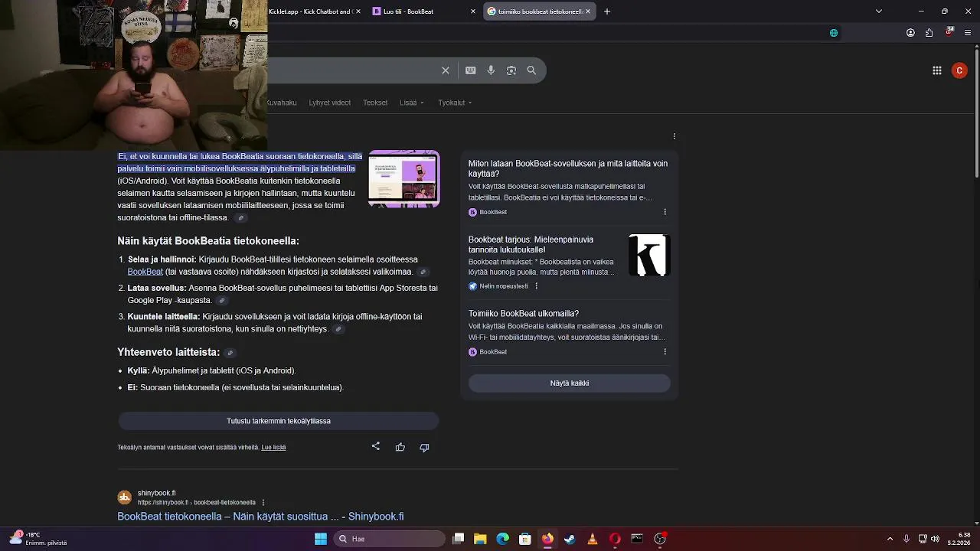Clear the Google search box with X

[x=446, y=70]
